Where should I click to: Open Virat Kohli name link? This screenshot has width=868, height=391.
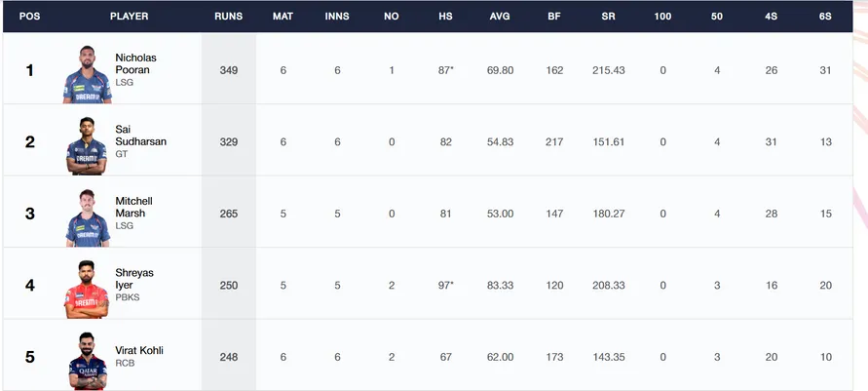coord(139,351)
